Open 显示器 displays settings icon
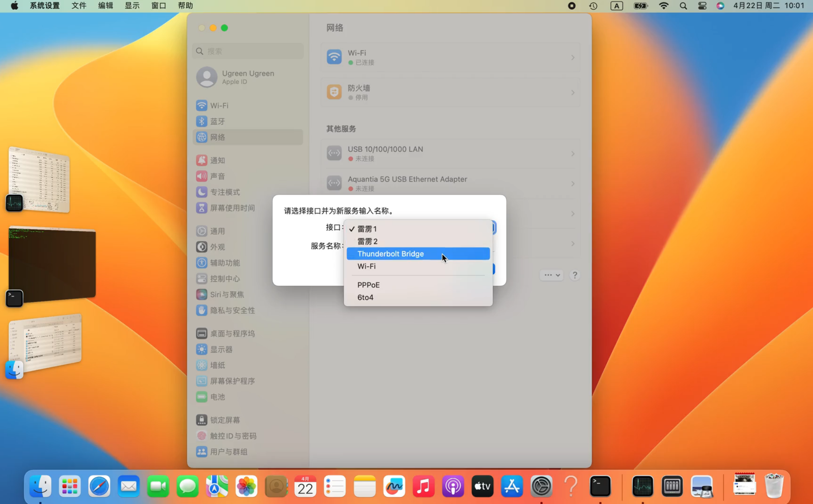 click(x=202, y=349)
